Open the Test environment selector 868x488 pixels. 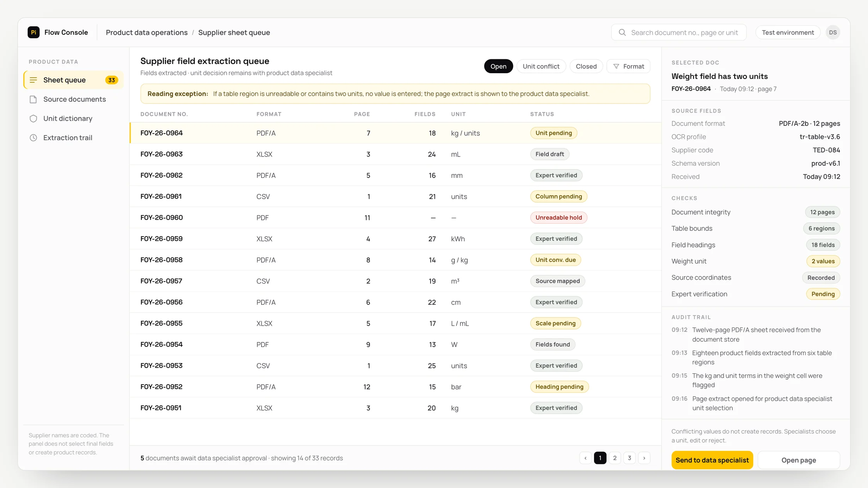788,33
